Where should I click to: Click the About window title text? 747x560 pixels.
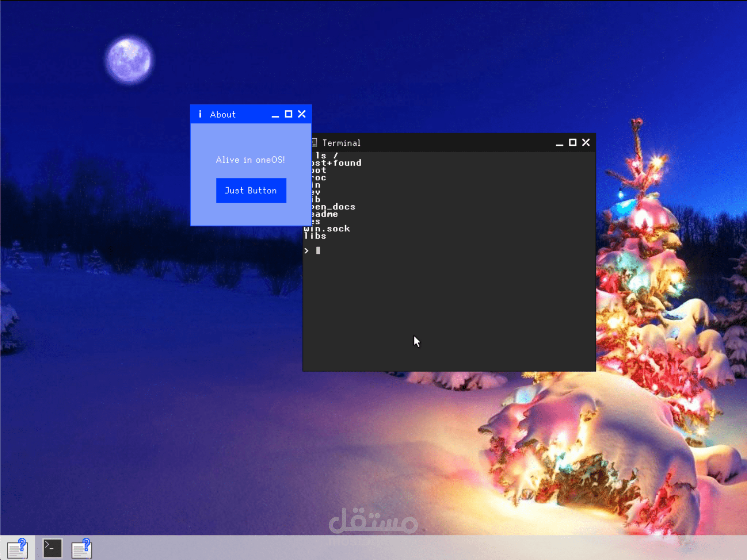(x=222, y=115)
